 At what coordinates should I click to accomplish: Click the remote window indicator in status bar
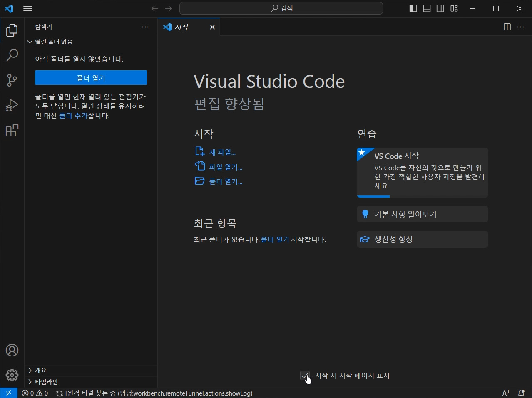[x=9, y=393]
